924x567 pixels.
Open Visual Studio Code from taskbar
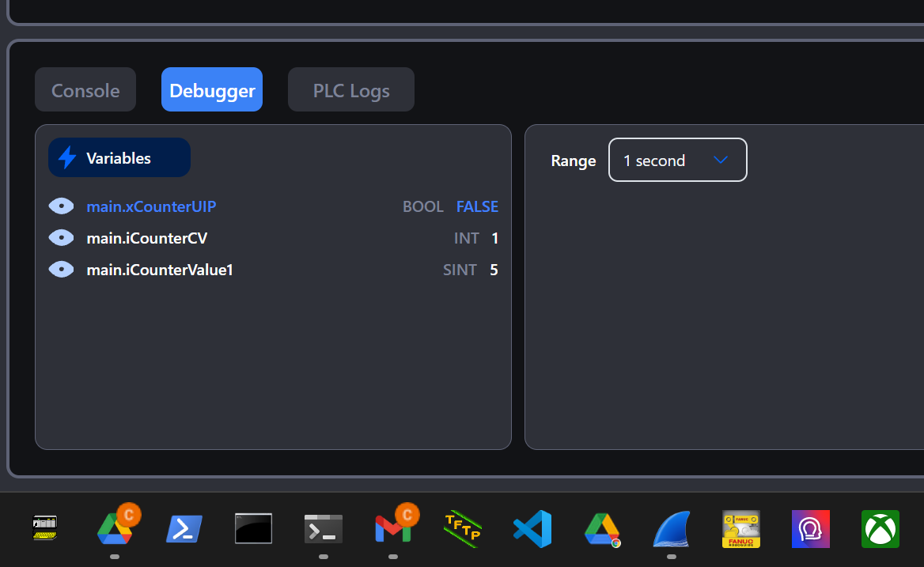[532, 529]
